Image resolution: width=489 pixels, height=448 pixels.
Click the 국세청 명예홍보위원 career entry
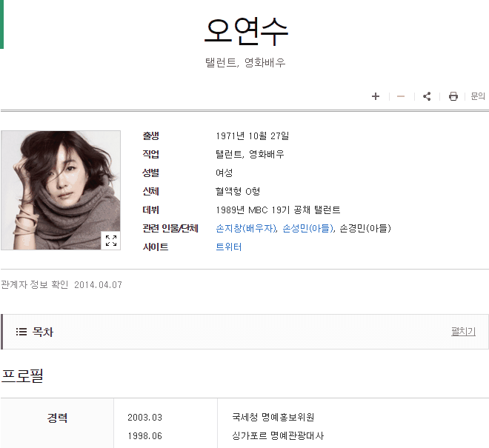click(x=273, y=417)
